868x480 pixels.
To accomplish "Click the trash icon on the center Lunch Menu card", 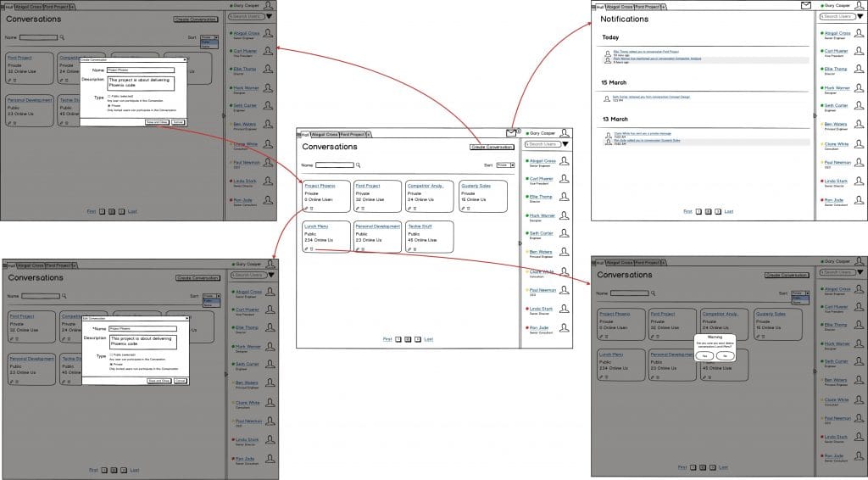I will tap(312, 249).
